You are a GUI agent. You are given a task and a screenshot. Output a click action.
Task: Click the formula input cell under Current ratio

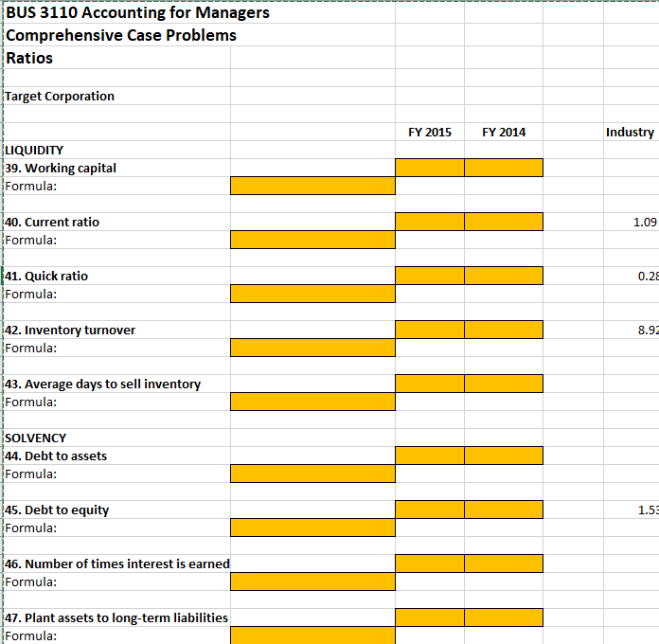point(312,240)
